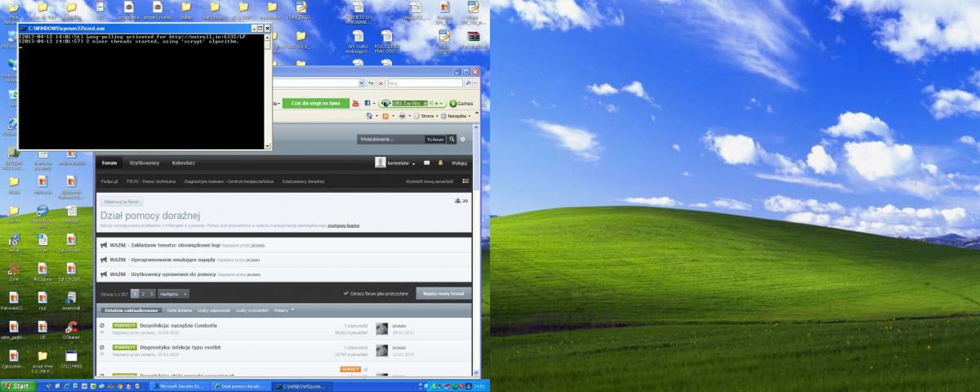Viewport: 980px width, 392px height.
Task: Click the Wyświetl nową zawartość link
Action: pos(430,181)
